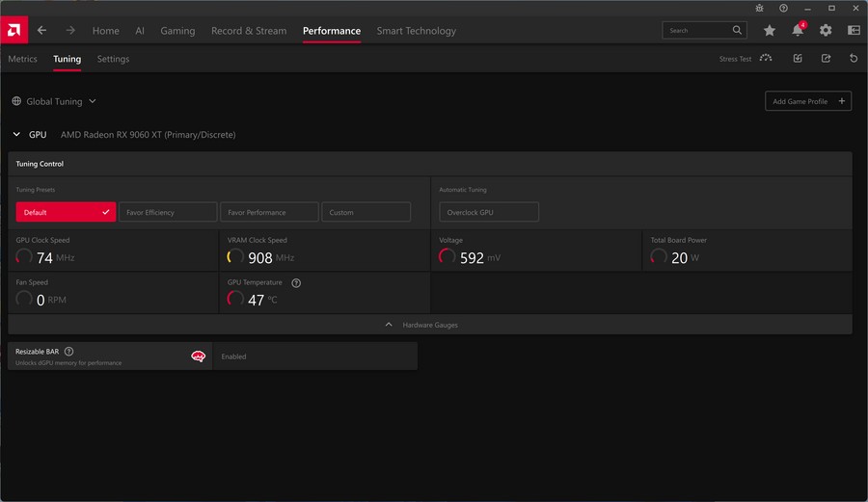Switch to the Settings sub-tab
Image resolution: width=868 pixels, height=502 pixels.
(114, 59)
